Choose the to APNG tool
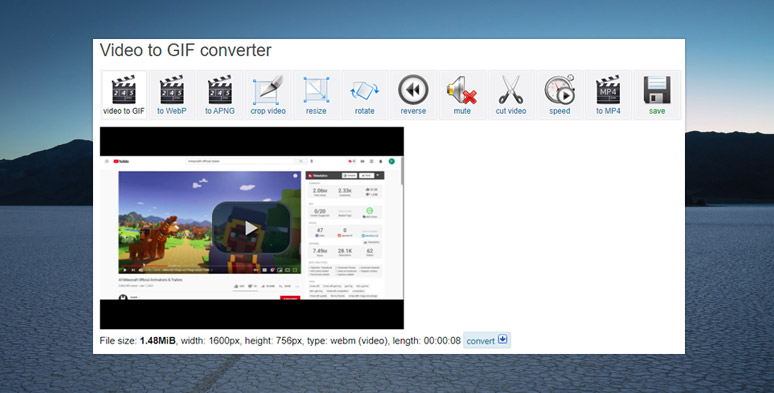The width and height of the screenshot is (774, 393). [220, 95]
